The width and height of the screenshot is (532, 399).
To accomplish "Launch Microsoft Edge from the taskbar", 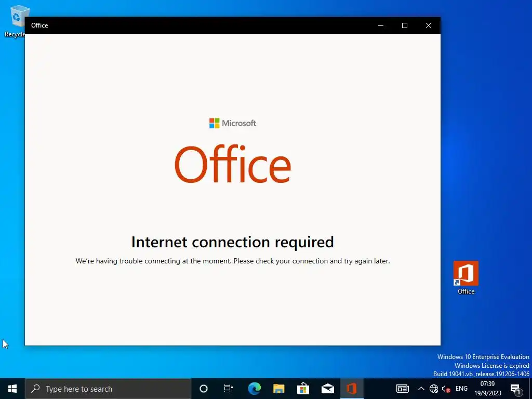I will coord(254,389).
